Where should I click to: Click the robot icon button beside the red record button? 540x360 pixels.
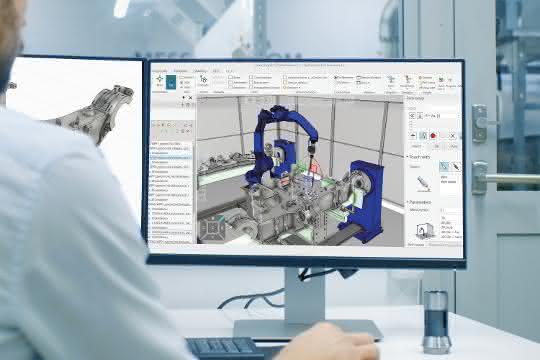coord(423,136)
